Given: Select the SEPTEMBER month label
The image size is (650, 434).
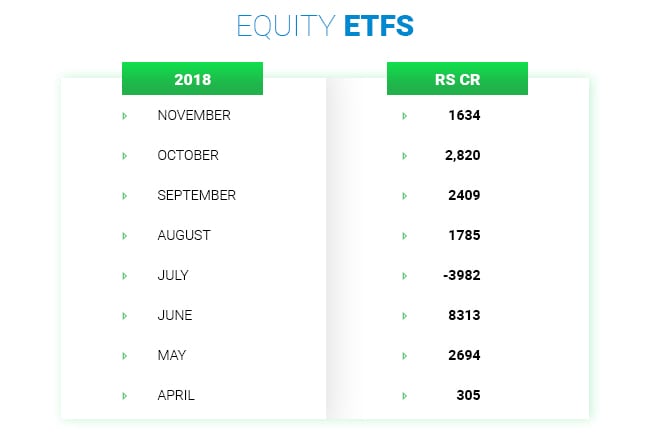Looking at the screenshot, I should coord(197,195).
